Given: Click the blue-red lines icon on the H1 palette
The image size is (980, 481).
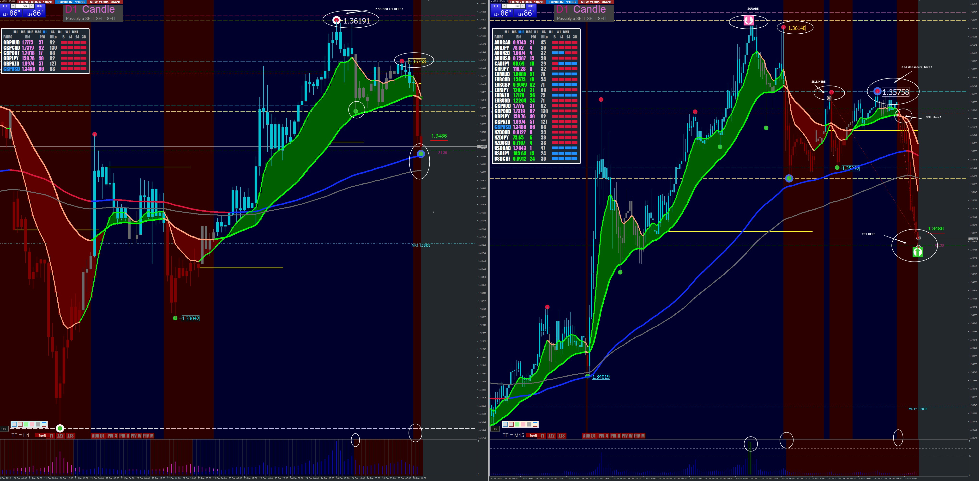Looking at the screenshot, I should click(44, 424).
